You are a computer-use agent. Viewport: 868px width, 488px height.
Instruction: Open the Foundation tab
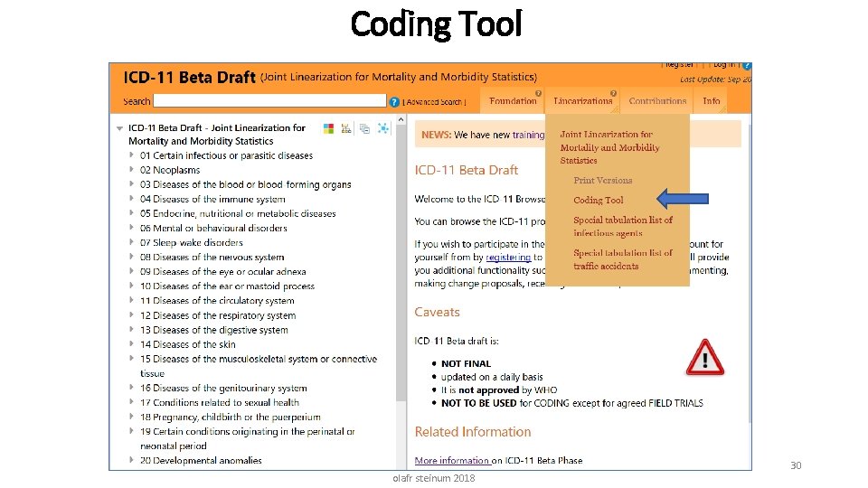point(513,100)
